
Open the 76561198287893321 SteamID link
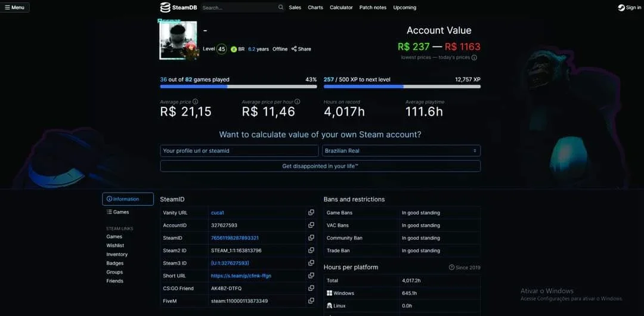tap(235, 238)
